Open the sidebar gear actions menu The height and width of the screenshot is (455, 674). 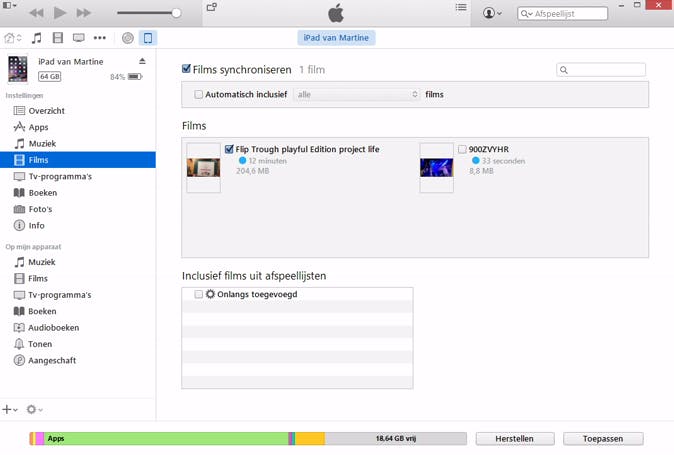(x=34, y=409)
